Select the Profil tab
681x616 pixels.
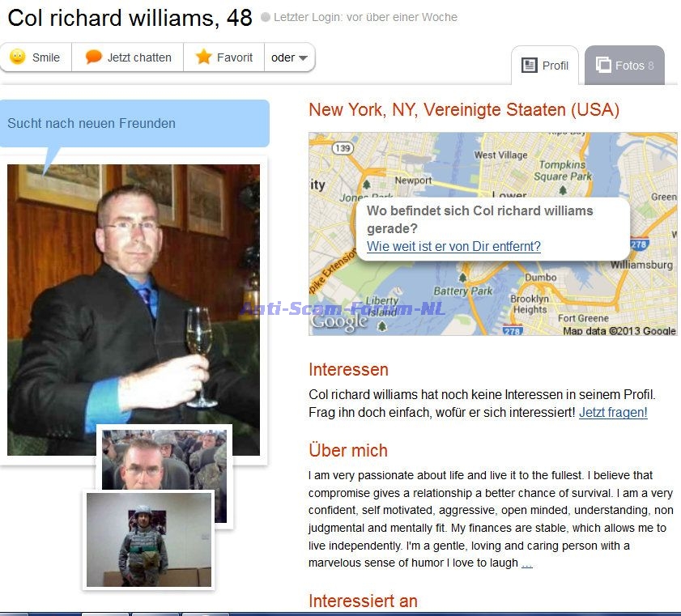click(545, 66)
